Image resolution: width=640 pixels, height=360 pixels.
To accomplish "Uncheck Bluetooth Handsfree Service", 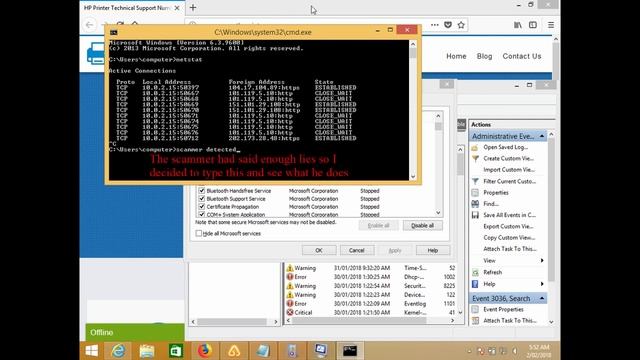I will [202, 191].
